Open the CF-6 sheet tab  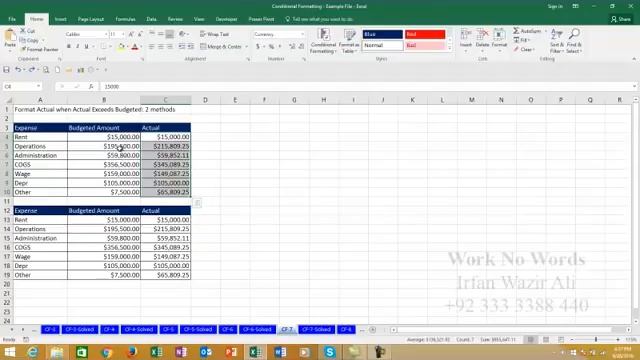(227, 329)
